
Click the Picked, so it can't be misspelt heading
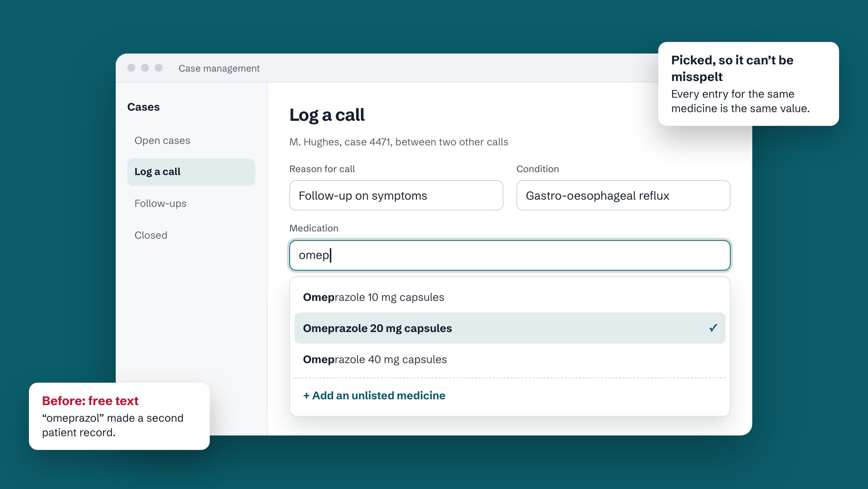(732, 68)
